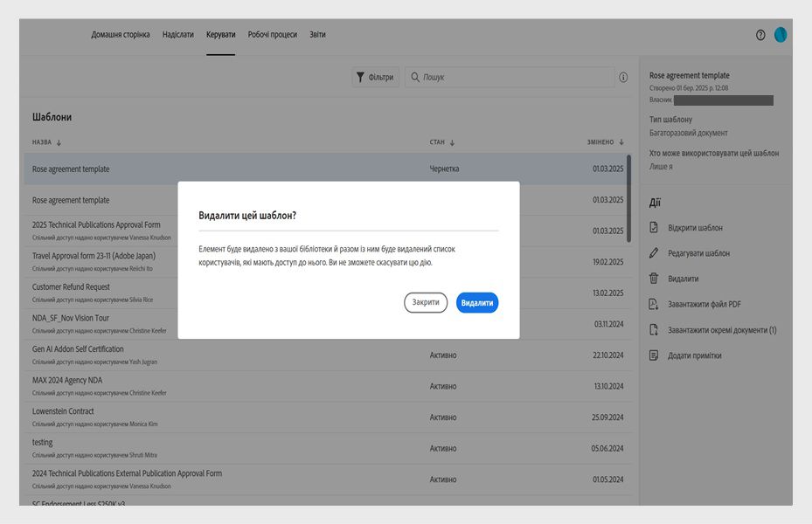
Task: Click date 19.02.2025 in ЗМІНЕНО column
Action: pos(608,262)
